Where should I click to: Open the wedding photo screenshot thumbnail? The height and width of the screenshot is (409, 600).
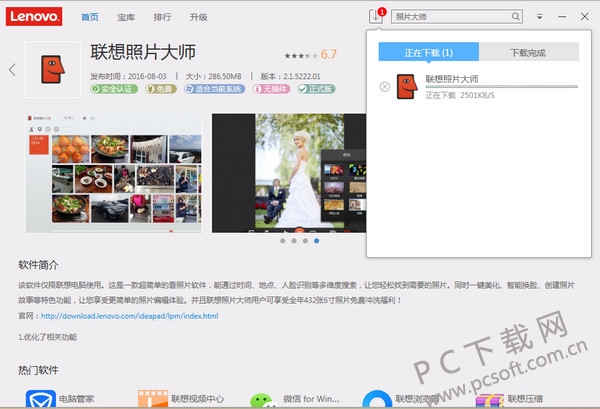pos(289,173)
